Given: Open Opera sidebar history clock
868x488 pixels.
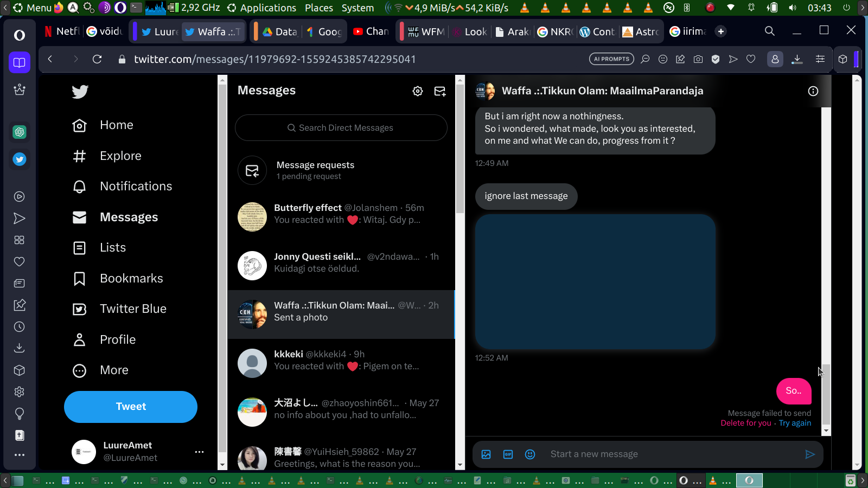Looking at the screenshot, I should [20, 327].
